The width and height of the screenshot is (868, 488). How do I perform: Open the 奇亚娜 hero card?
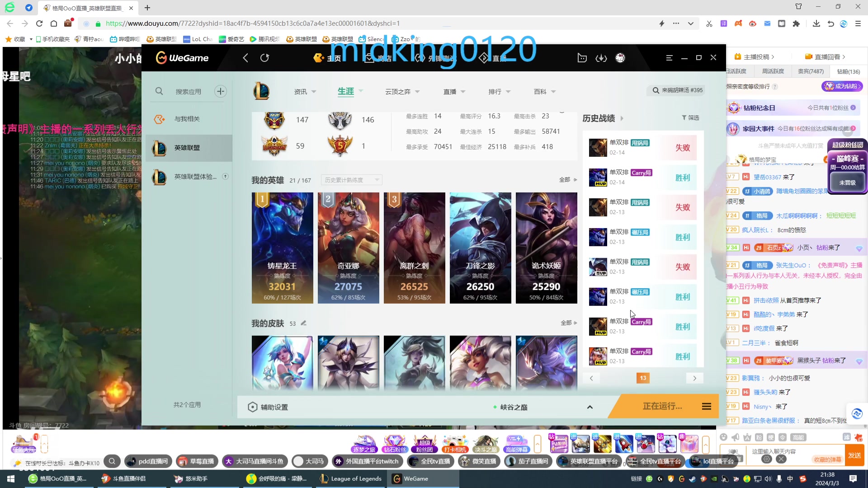[x=348, y=248]
